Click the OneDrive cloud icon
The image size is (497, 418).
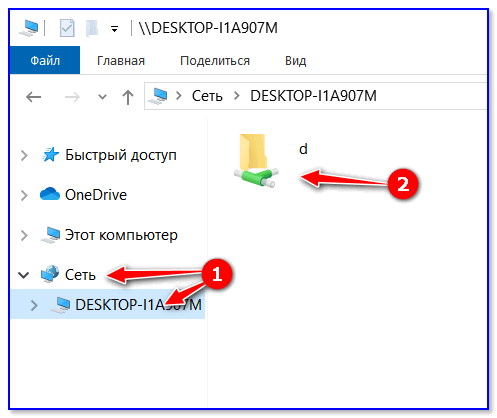coord(50,194)
